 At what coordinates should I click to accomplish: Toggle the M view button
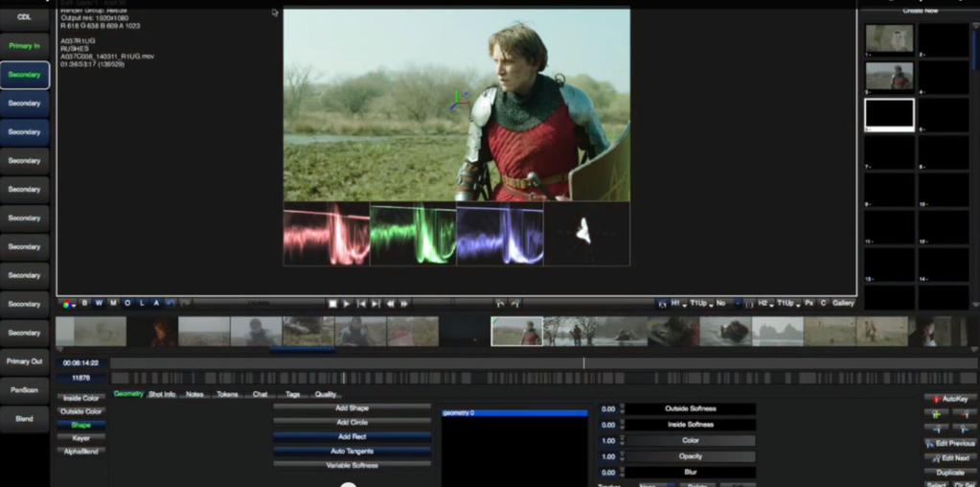(113, 303)
